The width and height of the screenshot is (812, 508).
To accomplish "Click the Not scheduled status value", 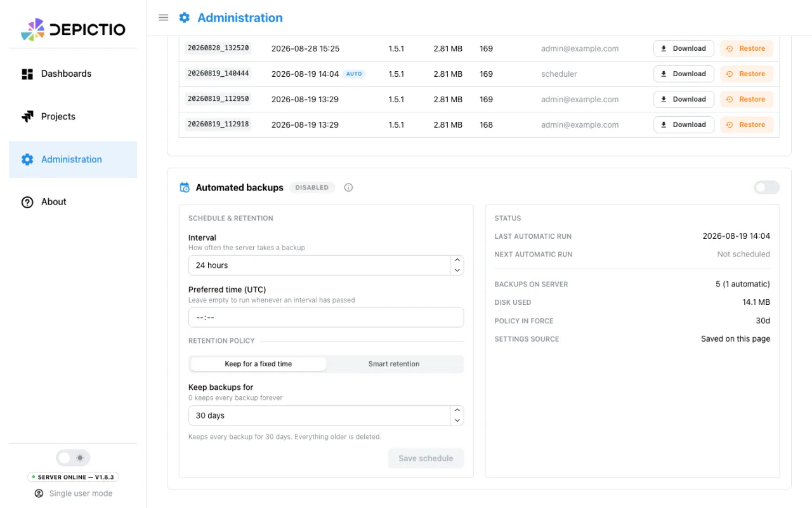I will tap(743, 254).
